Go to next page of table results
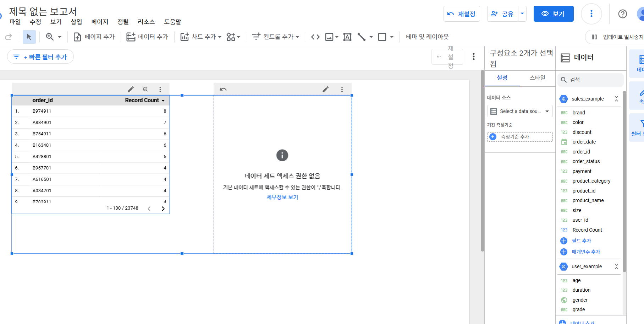The width and height of the screenshot is (644, 324). pos(163,209)
